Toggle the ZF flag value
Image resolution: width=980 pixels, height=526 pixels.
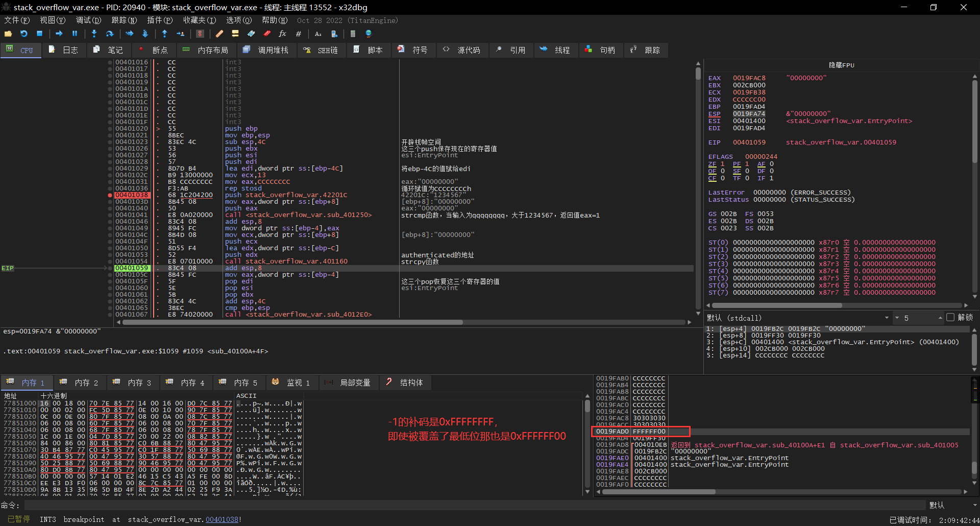click(723, 164)
